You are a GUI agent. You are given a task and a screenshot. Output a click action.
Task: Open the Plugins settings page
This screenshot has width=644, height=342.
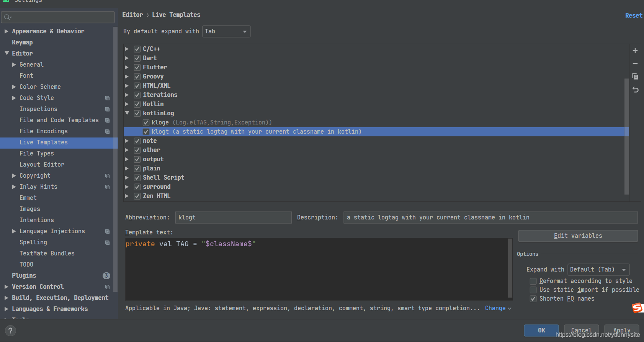(x=24, y=276)
